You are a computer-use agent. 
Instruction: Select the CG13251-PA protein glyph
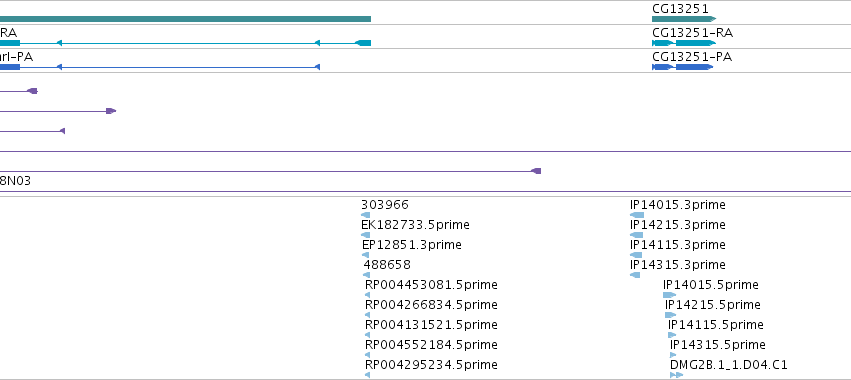coord(682,67)
